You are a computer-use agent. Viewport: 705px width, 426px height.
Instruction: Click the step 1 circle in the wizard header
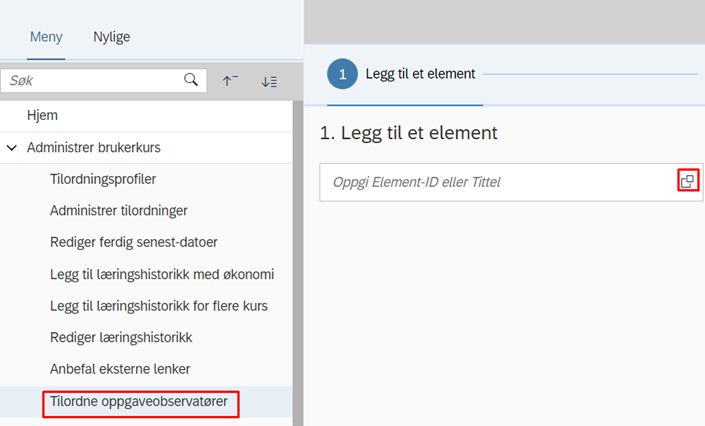[x=342, y=74]
